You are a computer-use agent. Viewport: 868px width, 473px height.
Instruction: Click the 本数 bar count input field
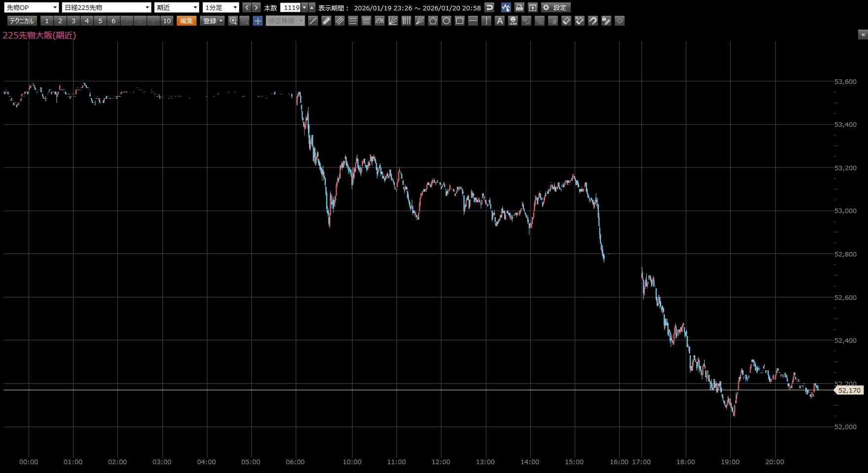click(x=291, y=7)
